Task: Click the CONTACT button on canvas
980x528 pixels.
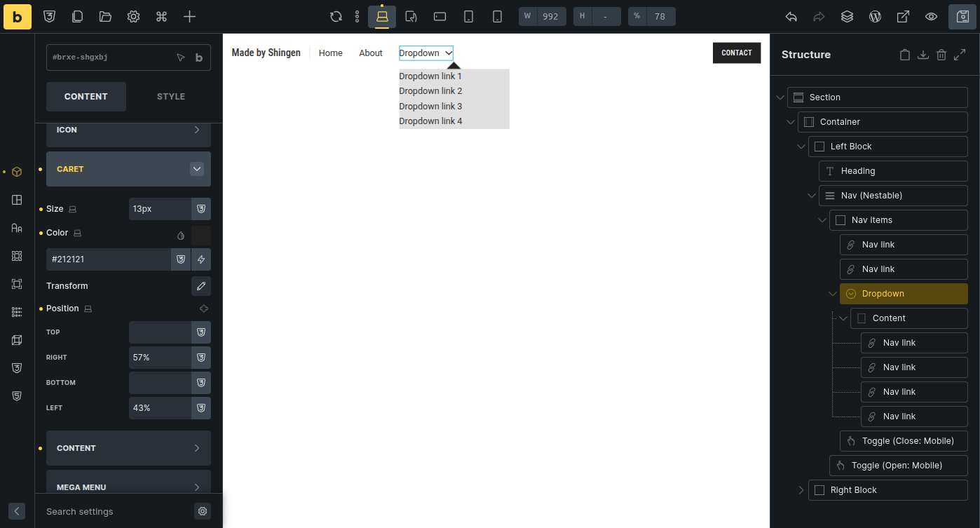Action: [x=736, y=53]
